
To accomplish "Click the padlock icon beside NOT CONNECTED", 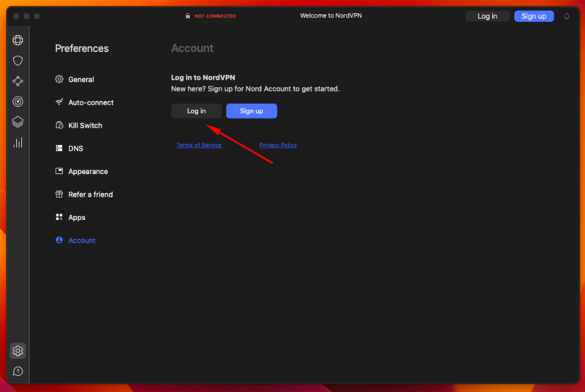I will (x=188, y=15).
